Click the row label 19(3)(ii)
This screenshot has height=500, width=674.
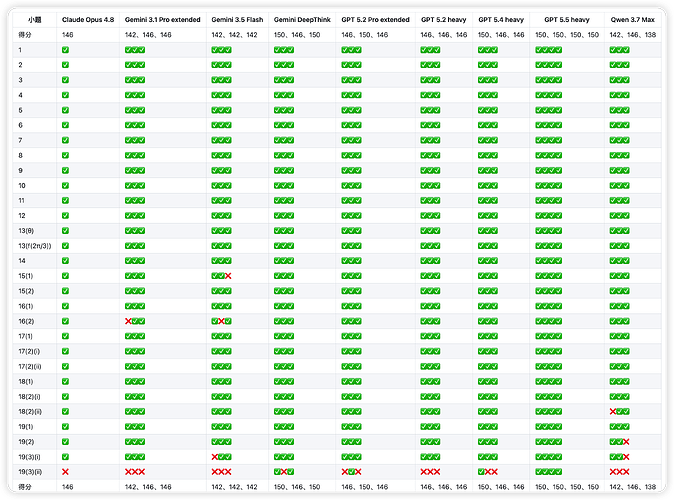(30, 472)
